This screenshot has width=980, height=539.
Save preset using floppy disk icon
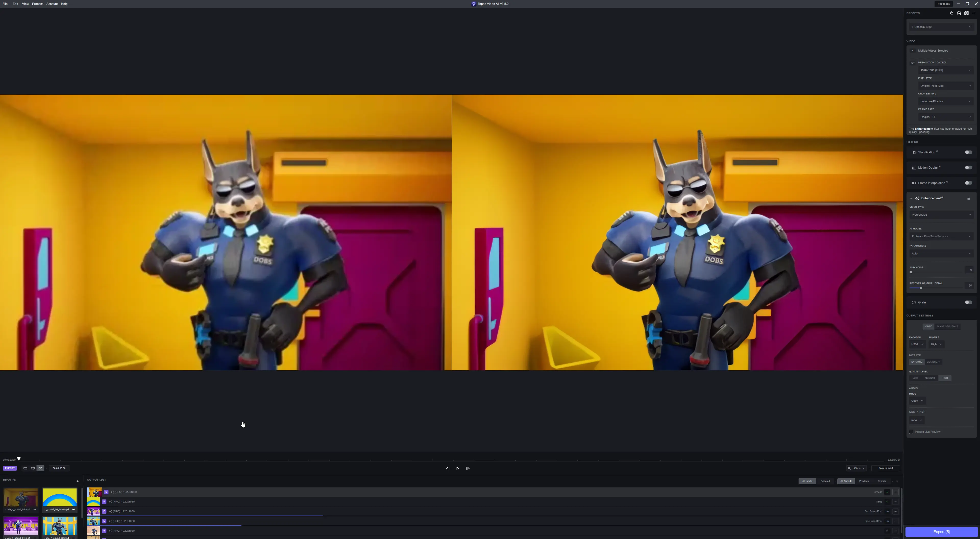tap(966, 13)
